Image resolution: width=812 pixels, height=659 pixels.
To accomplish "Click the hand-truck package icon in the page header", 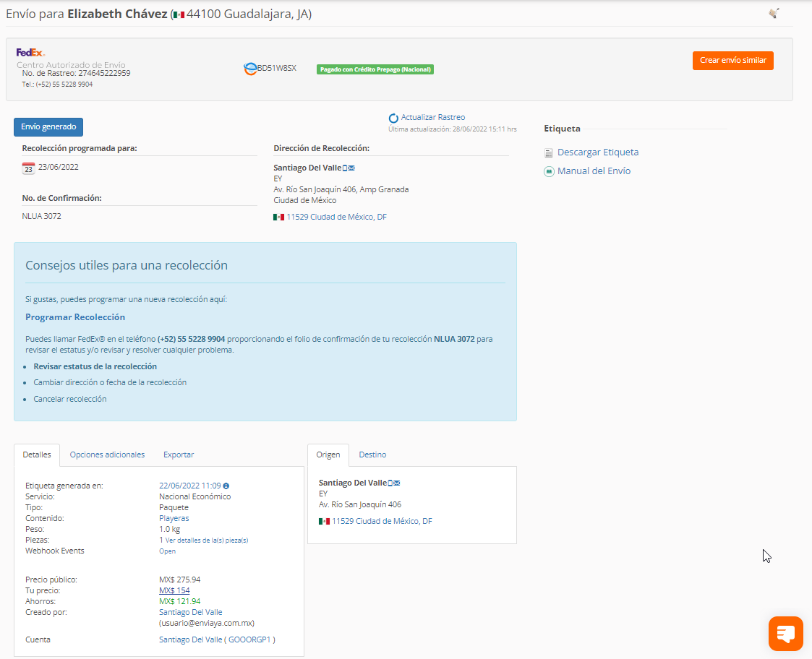I will pyautogui.click(x=774, y=13).
